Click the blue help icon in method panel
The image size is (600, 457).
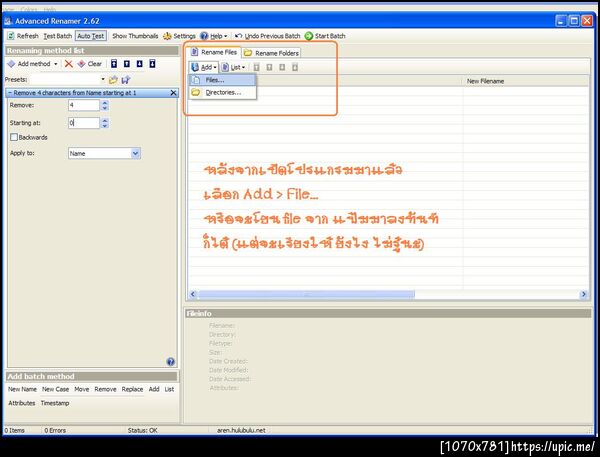click(171, 361)
